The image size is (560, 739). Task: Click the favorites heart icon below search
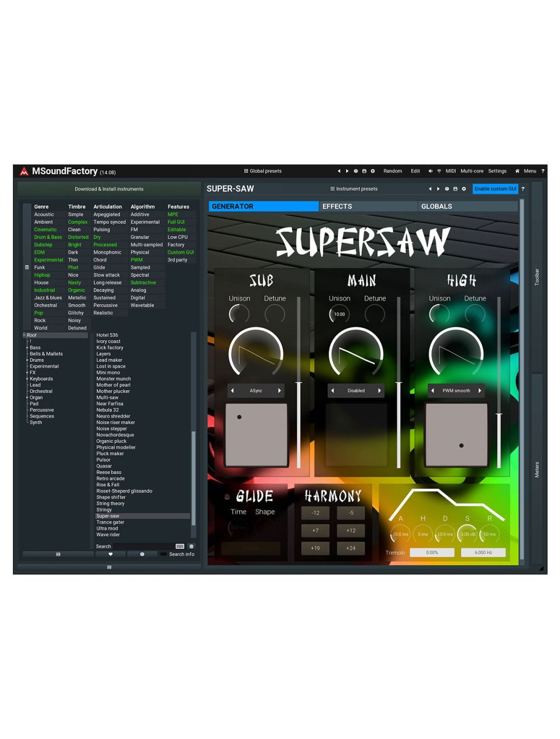110,554
